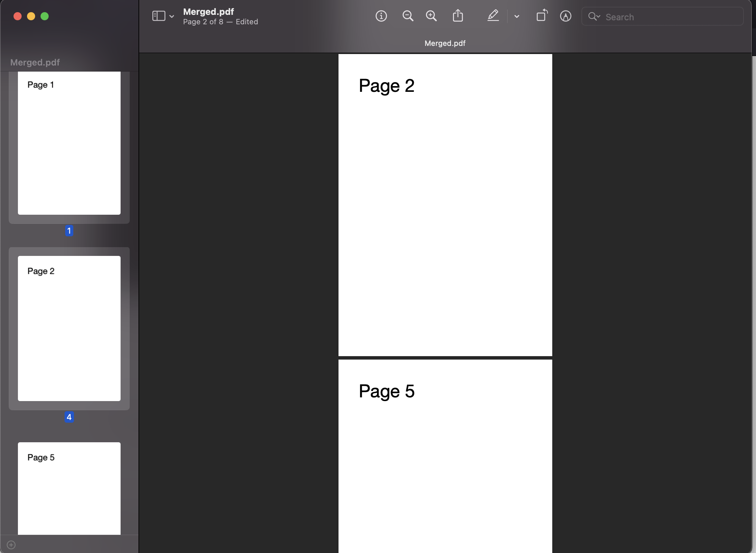Add a new page button at bottom
Viewport: 756px width, 553px height.
tap(11, 544)
